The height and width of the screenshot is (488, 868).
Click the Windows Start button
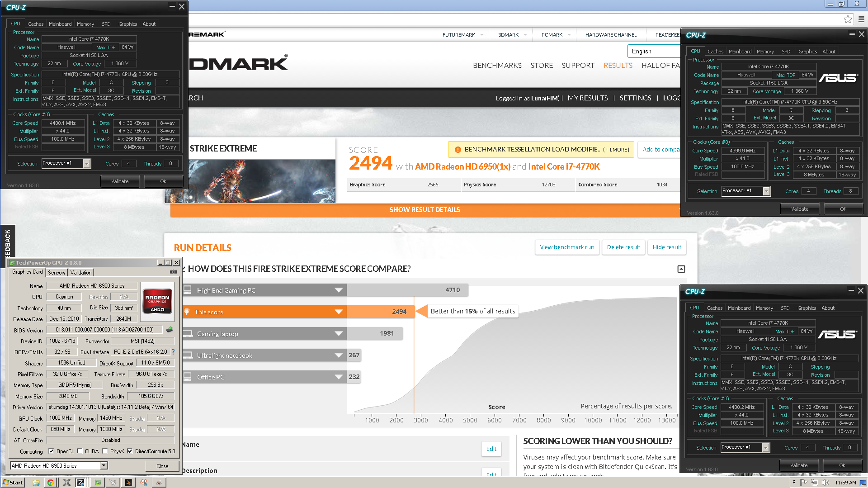click(13, 483)
